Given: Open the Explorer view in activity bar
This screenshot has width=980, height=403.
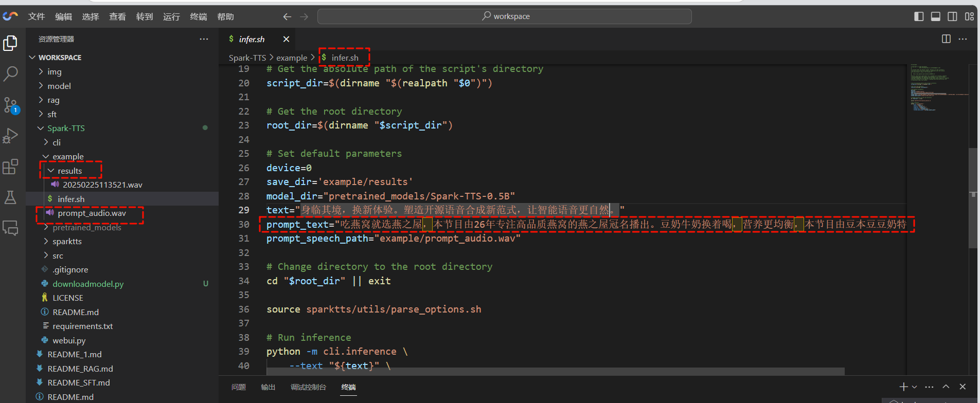Looking at the screenshot, I should tap(10, 43).
